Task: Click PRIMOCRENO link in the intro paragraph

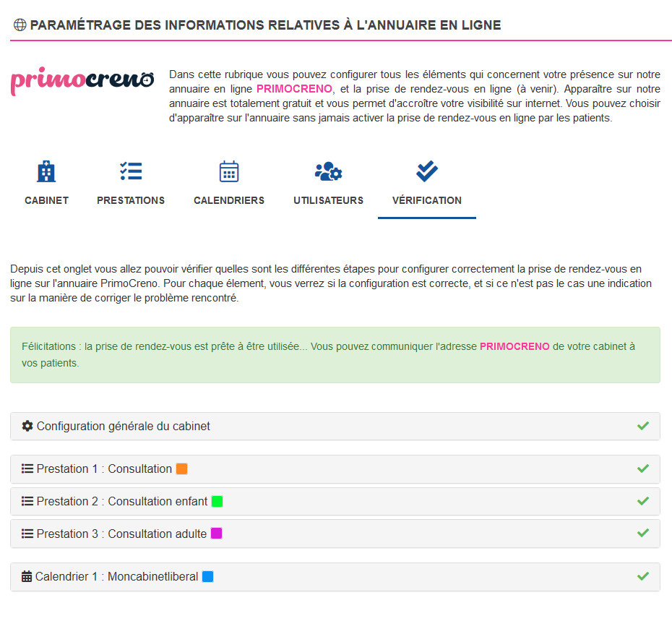Action: click(x=294, y=89)
